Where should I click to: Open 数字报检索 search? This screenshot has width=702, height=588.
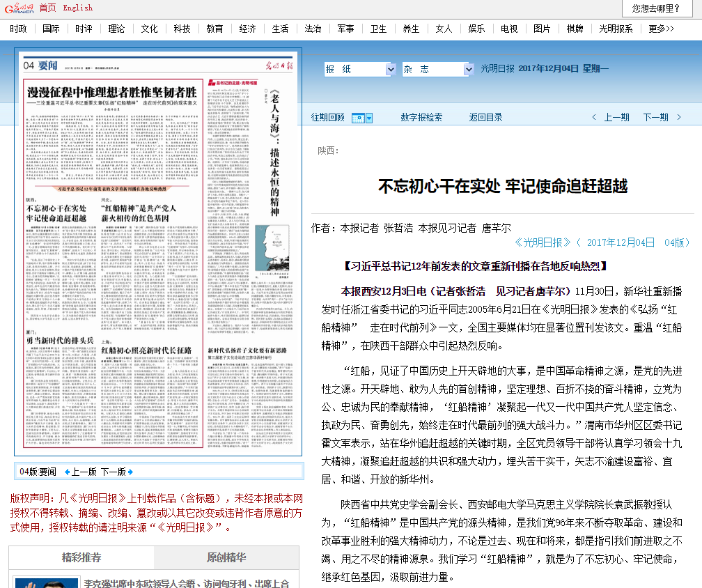pos(421,117)
